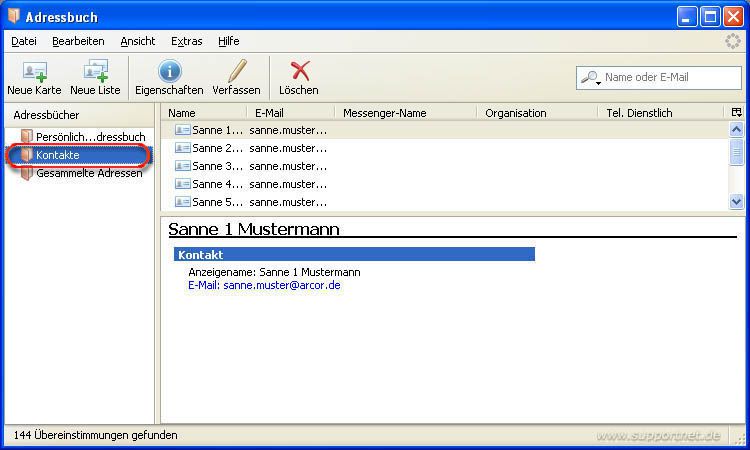Click the Gesammelte Adressen book icon
This screenshot has height=450, width=750.
point(27,173)
